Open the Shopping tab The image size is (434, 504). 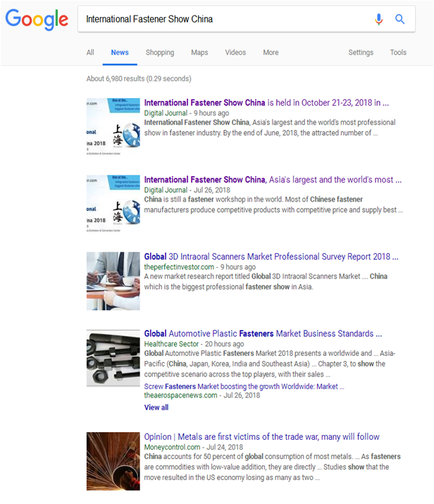(160, 52)
